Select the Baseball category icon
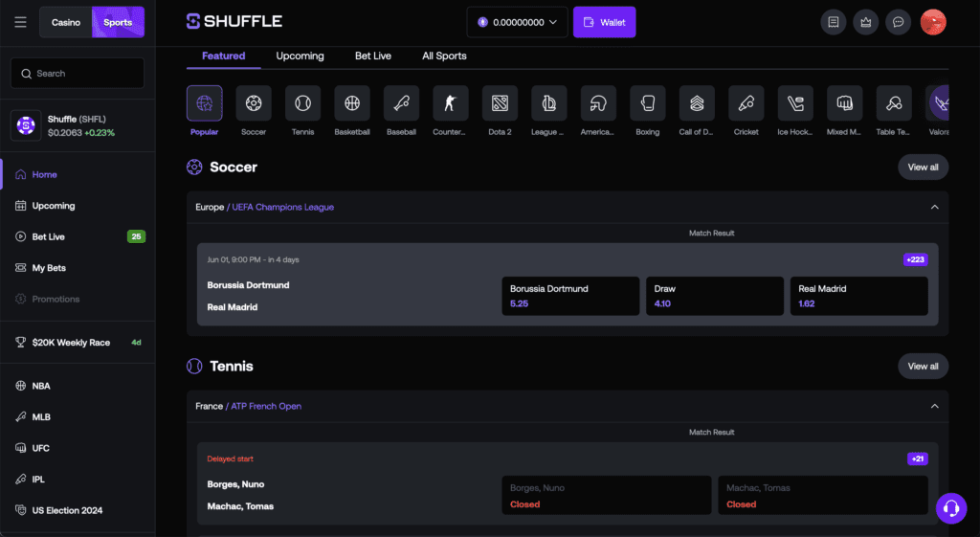 click(x=401, y=103)
